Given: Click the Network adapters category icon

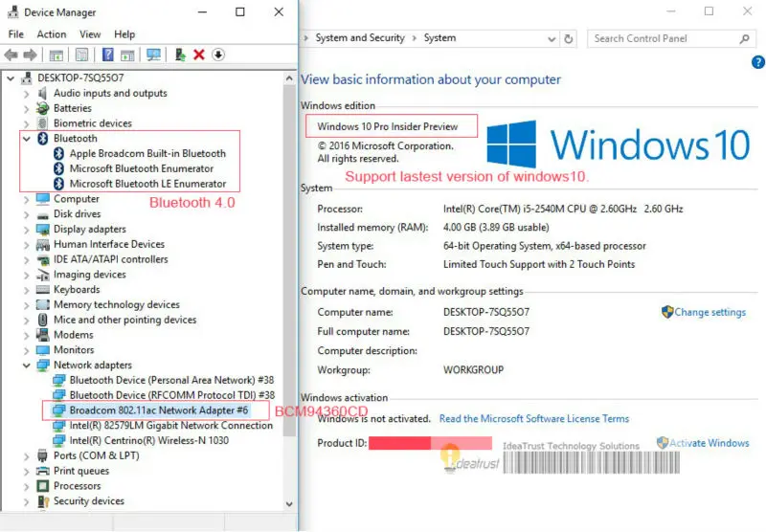Looking at the screenshot, I should click(x=43, y=366).
